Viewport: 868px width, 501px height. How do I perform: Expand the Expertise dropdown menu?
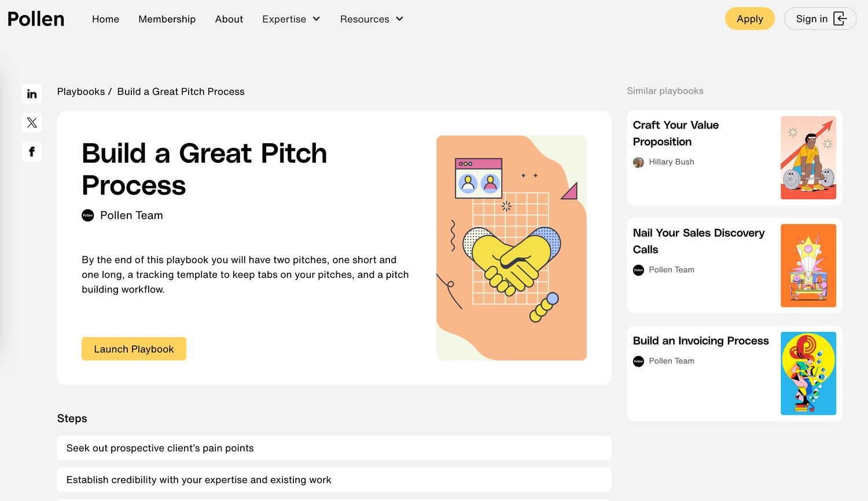pos(291,19)
